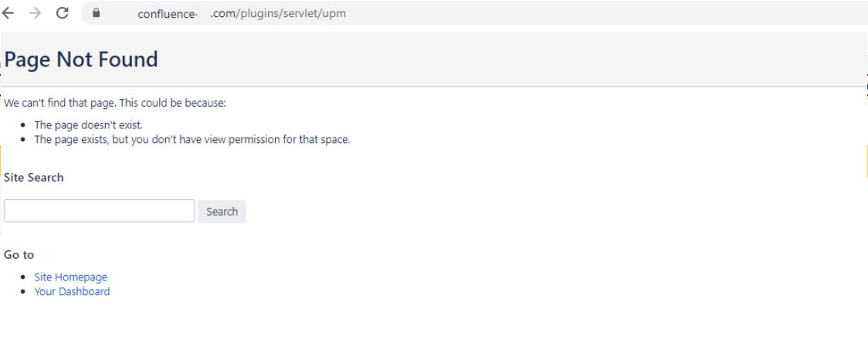The image size is (868, 340).
Task: Click "We can't find that page" message
Action: tap(114, 103)
